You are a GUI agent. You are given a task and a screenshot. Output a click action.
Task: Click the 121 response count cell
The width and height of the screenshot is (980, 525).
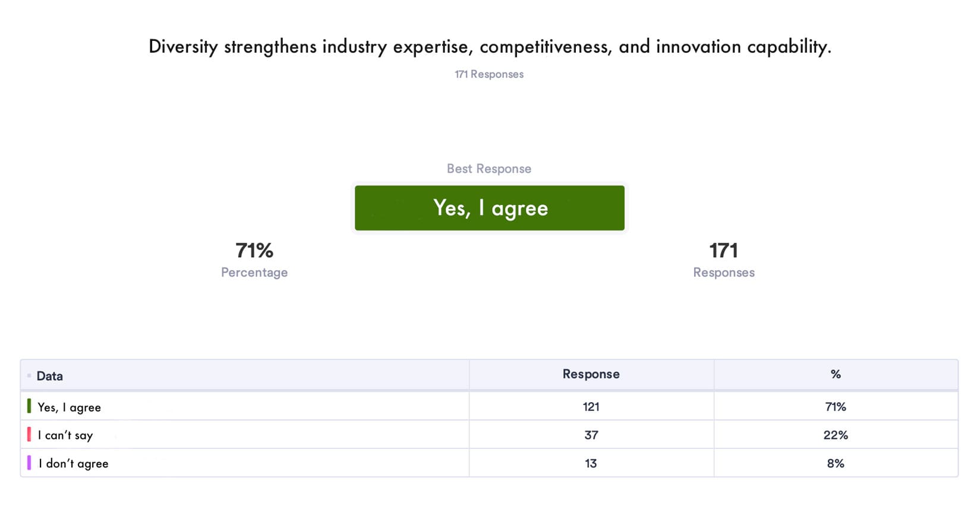[x=591, y=407]
